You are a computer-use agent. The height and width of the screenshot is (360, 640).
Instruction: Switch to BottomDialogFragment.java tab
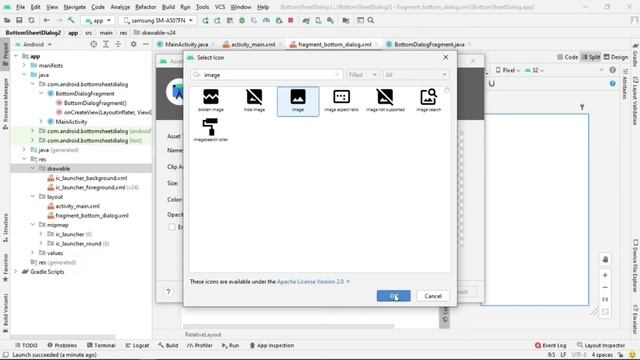429,44
